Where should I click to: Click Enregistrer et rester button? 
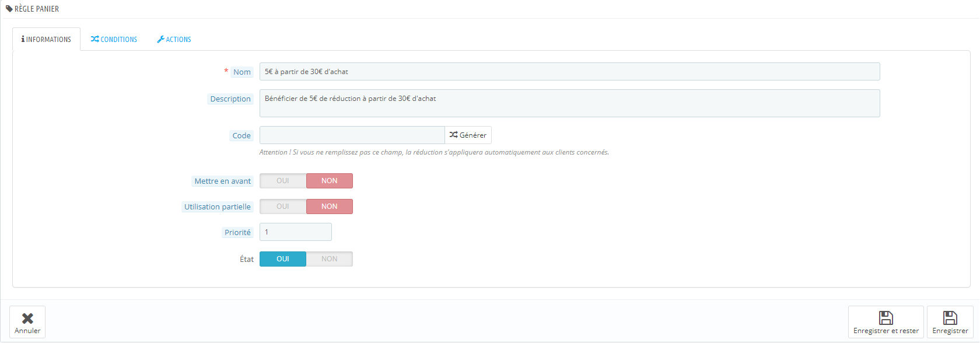click(885, 322)
